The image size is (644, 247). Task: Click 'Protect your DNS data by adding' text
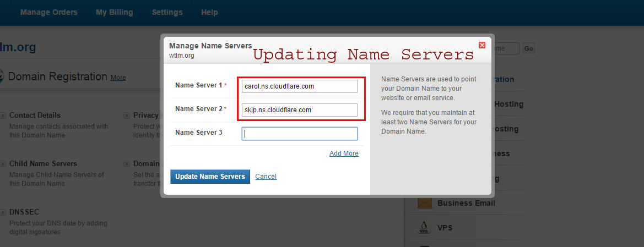pyautogui.click(x=58, y=223)
